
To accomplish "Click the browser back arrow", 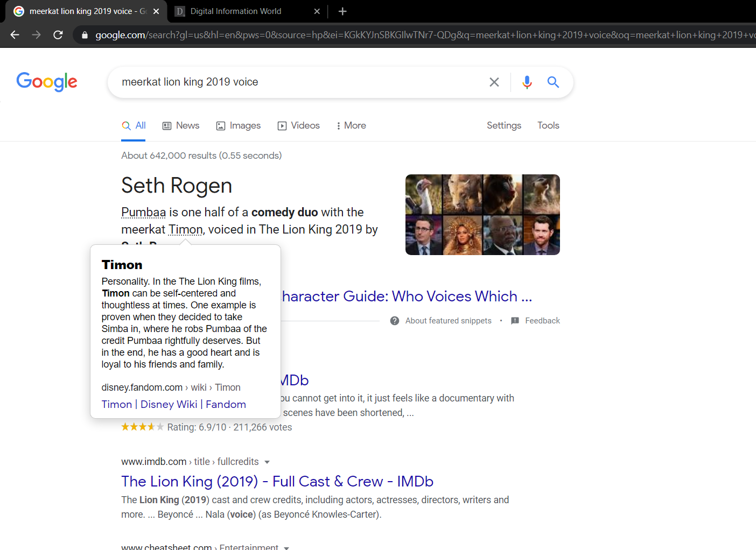I will [15, 35].
